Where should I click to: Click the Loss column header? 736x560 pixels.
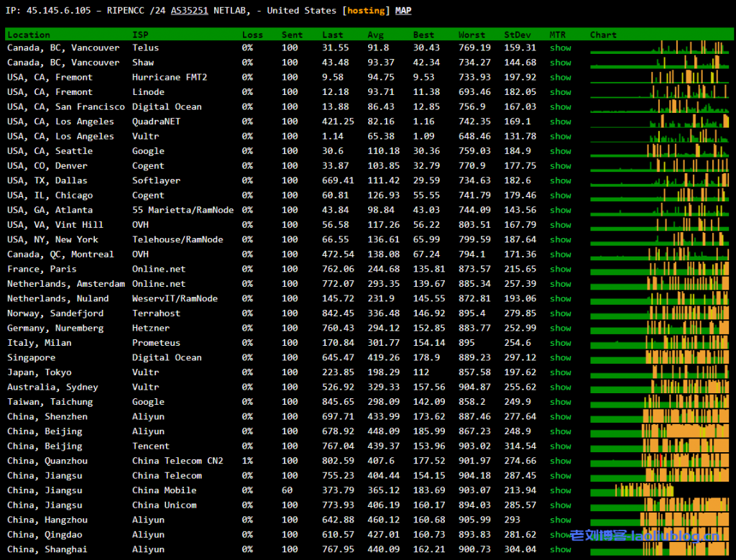point(252,35)
